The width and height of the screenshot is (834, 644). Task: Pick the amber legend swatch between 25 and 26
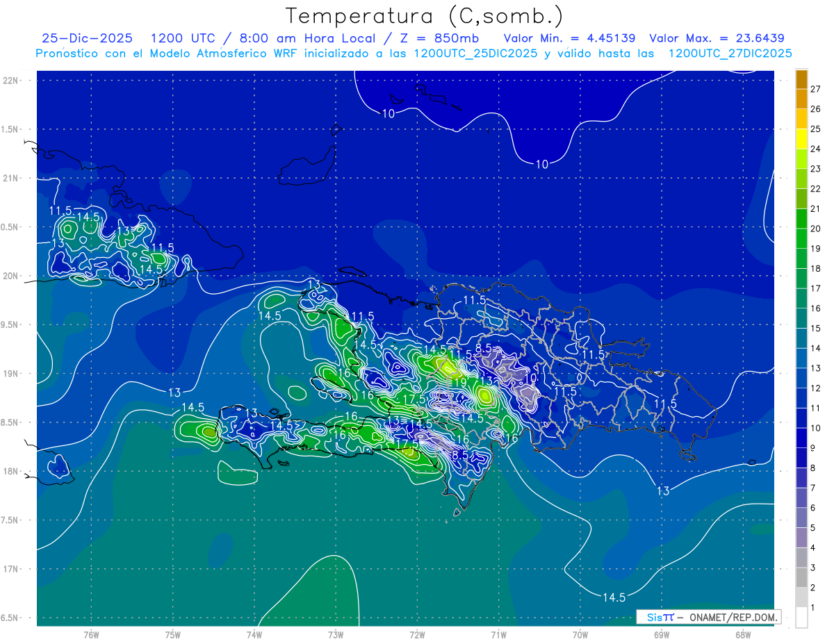(x=801, y=119)
